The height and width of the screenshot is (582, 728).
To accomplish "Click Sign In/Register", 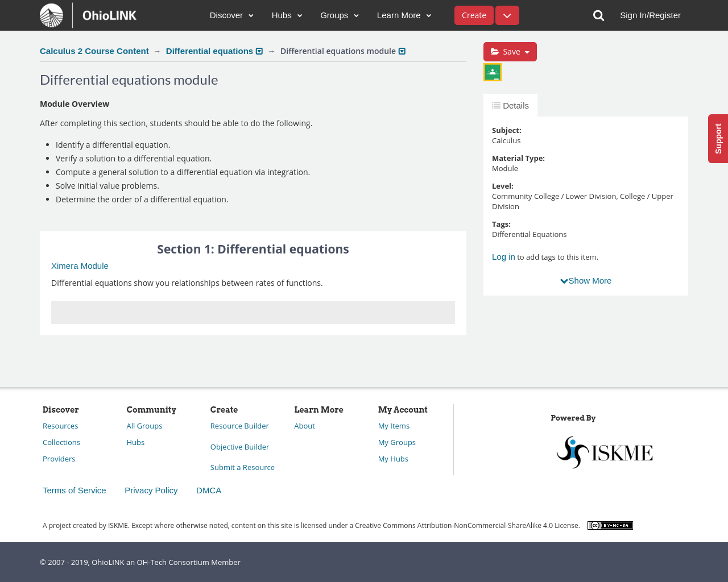I will tap(650, 15).
